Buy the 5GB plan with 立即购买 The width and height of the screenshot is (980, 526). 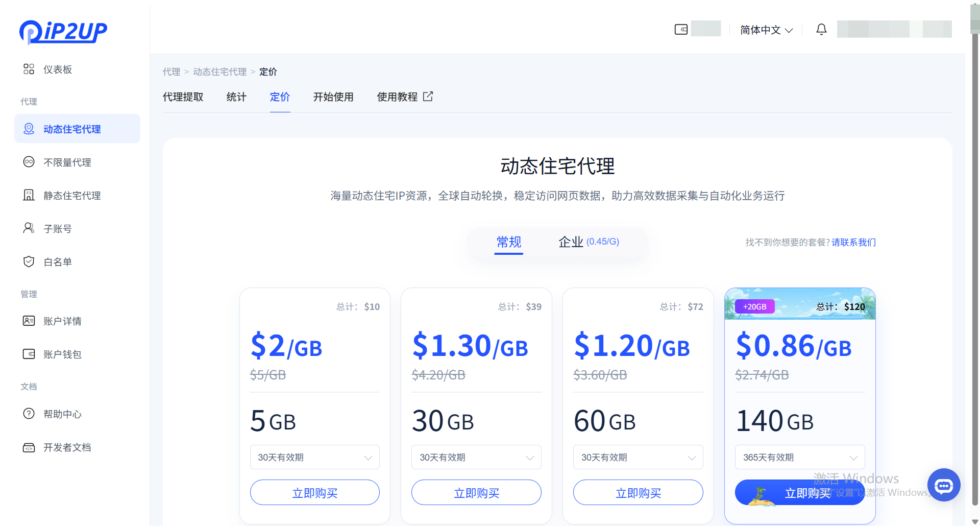pyautogui.click(x=315, y=492)
